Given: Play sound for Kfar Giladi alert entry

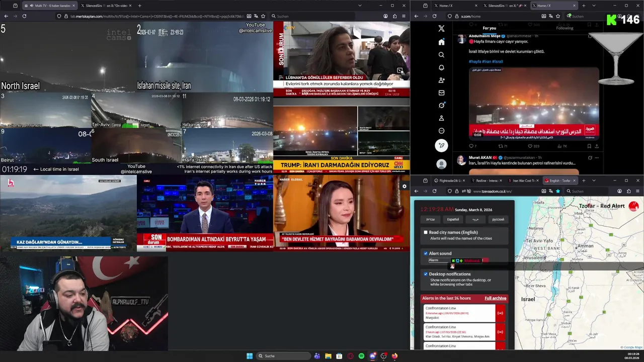Looking at the screenshot, I should 500,332.
